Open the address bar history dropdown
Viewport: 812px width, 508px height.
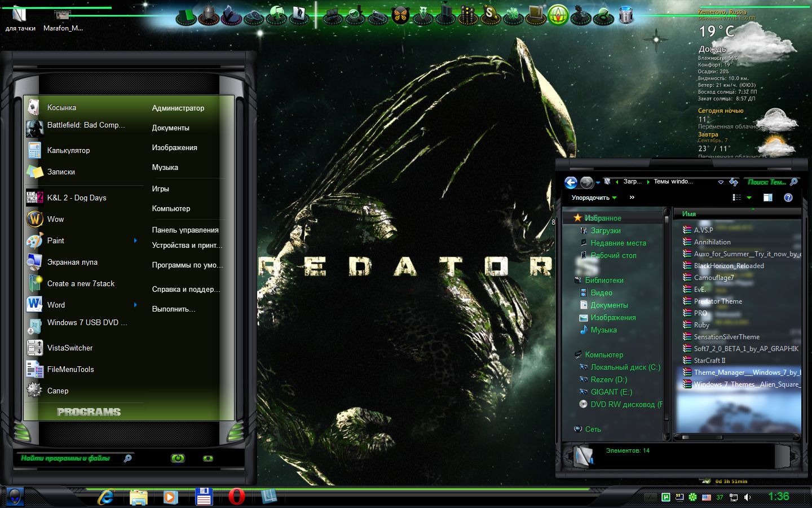click(721, 182)
